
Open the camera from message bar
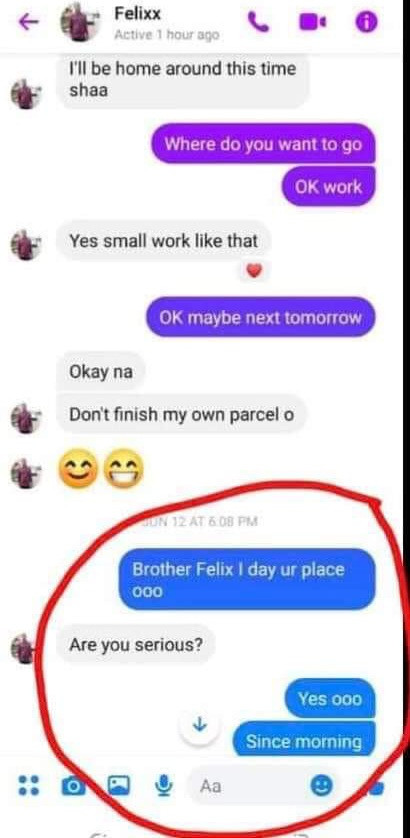tap(72, 786)
